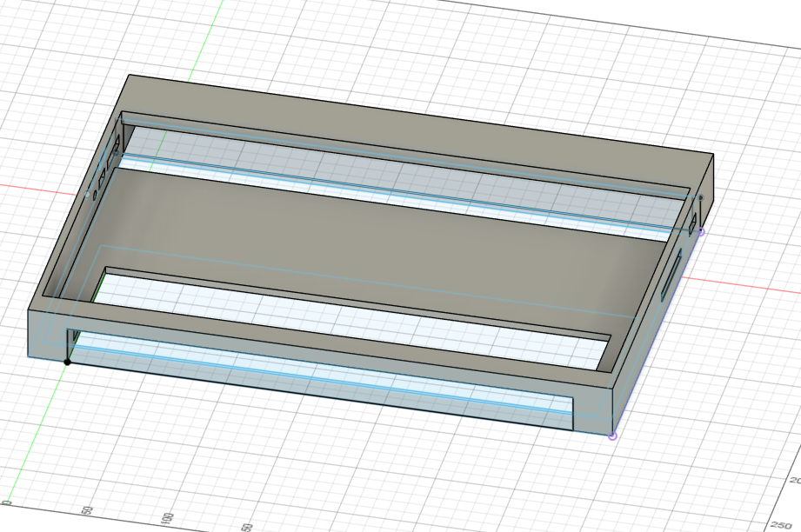Click the long slot opening on front wall
The image size is (801, 532).
322,382
